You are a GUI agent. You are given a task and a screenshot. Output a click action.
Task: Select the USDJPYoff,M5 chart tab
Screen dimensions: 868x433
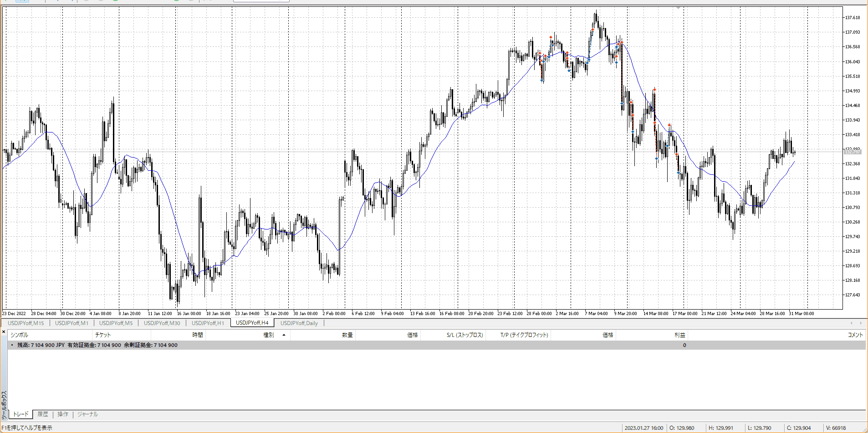click(116, 323)
